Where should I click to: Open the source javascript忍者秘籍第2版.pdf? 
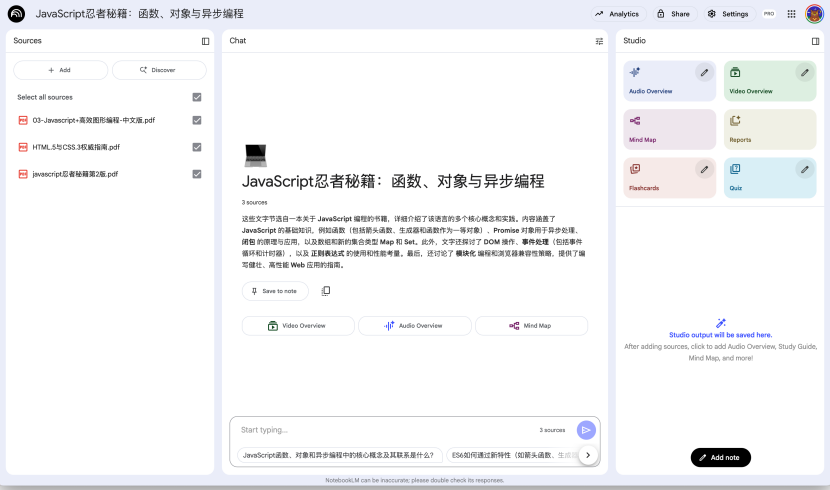click(75, 174)
